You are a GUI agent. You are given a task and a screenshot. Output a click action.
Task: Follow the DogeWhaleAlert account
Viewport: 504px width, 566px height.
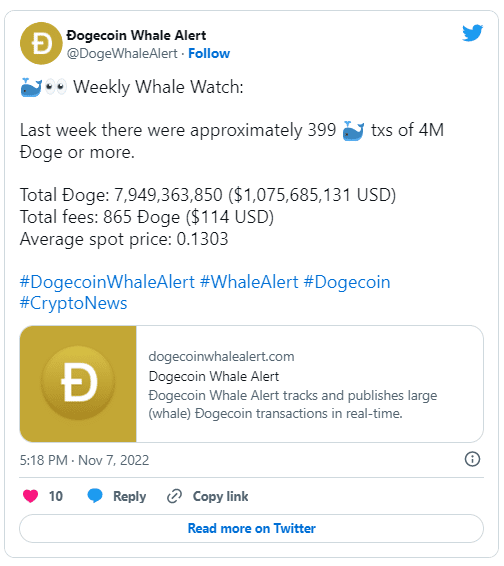click(209, 53)
